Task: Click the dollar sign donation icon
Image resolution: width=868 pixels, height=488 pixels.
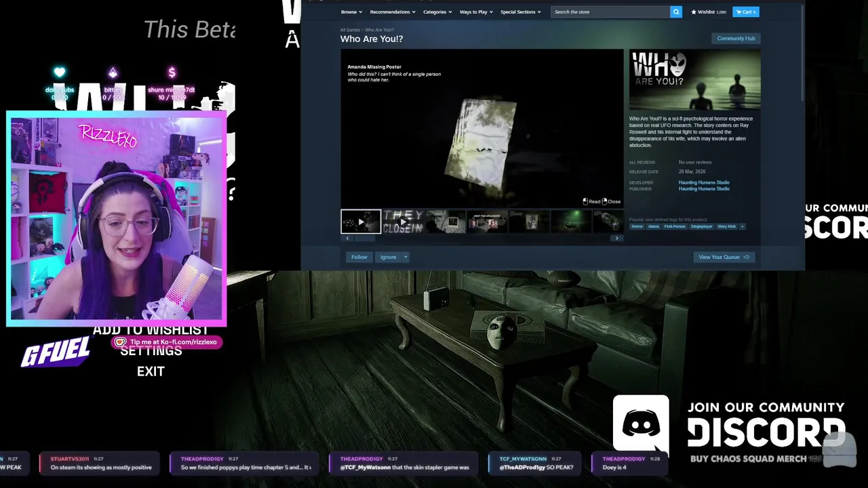Action: tap(172, 73)
